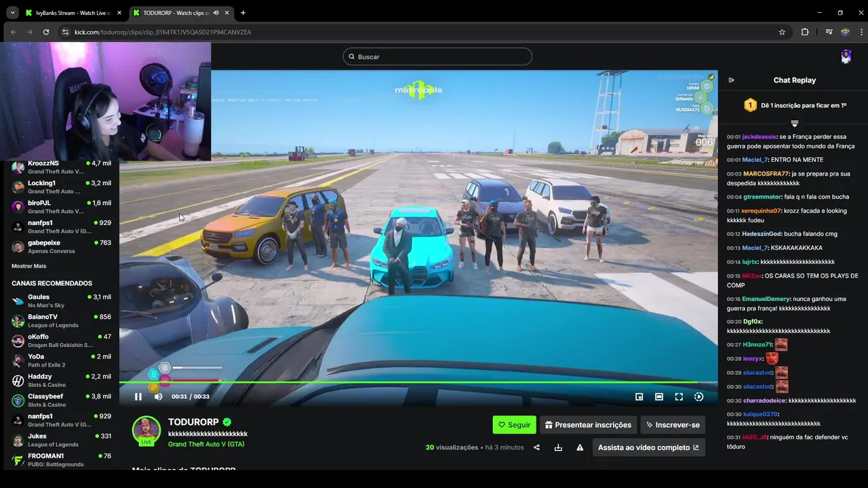
Task: Open Grand Theft Auto V (GTA) category link
Action: [x=206, y=444]
